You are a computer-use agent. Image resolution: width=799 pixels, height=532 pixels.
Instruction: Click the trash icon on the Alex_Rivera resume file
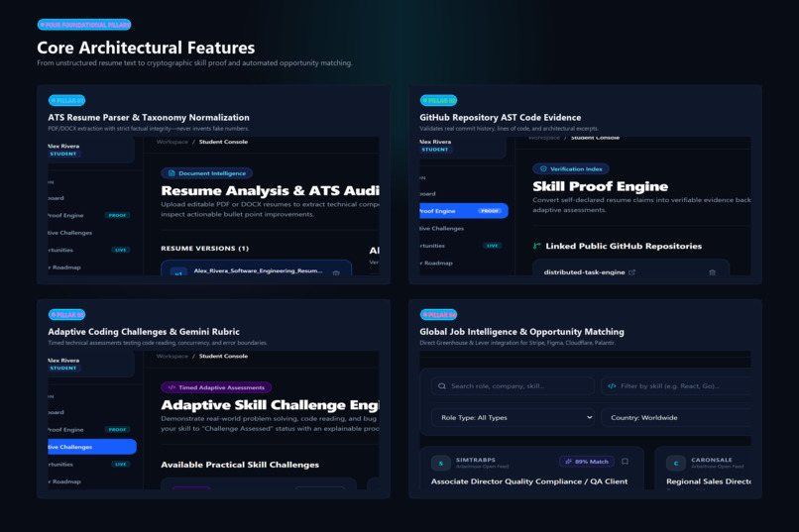click(x=336, y=272)
